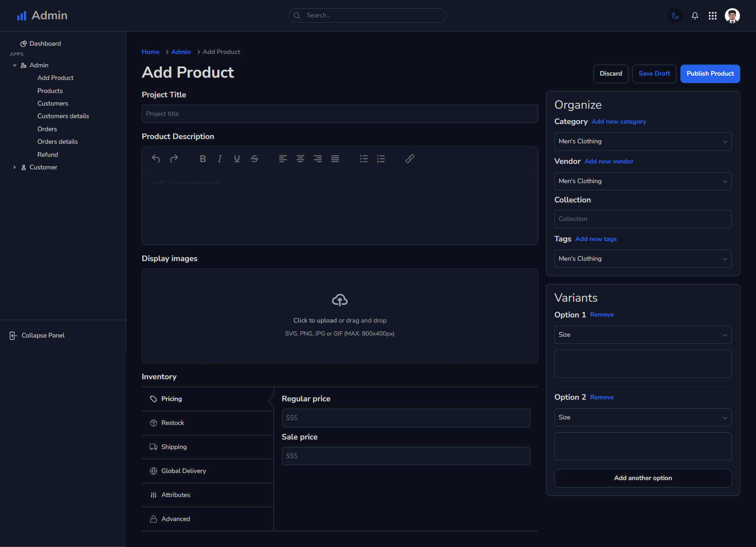Insert a bulleted list

364,159
